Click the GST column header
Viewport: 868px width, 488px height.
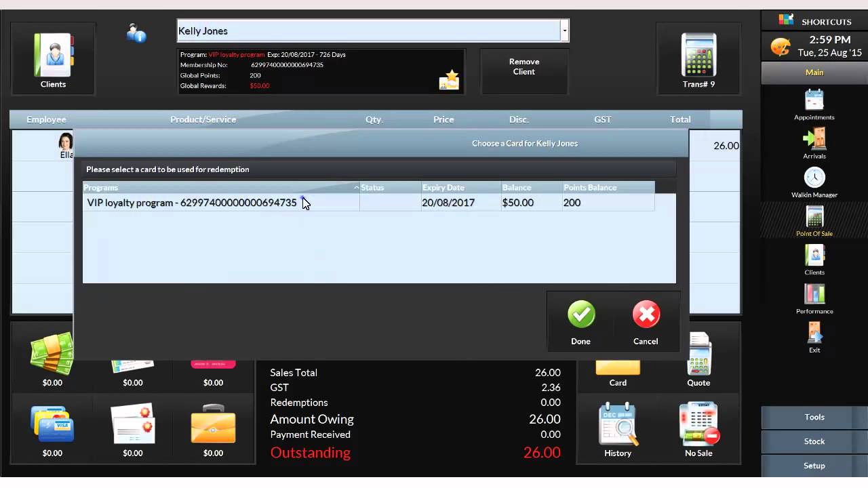tap(602, 119)
